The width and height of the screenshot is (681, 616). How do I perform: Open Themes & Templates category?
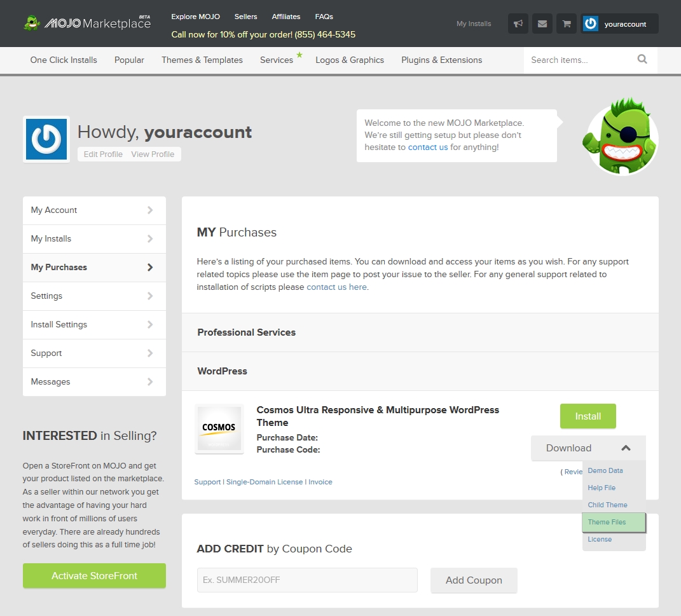[x=202, y=60]
